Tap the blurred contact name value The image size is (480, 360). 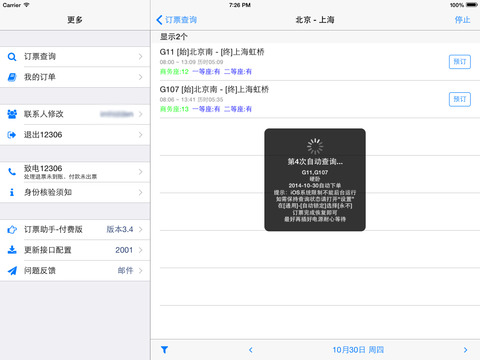[117, 114]
